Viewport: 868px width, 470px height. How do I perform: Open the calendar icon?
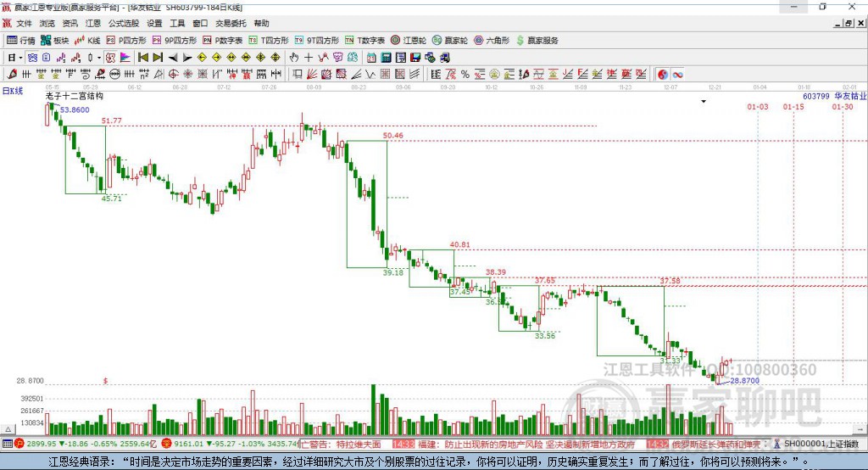point(371,58)
